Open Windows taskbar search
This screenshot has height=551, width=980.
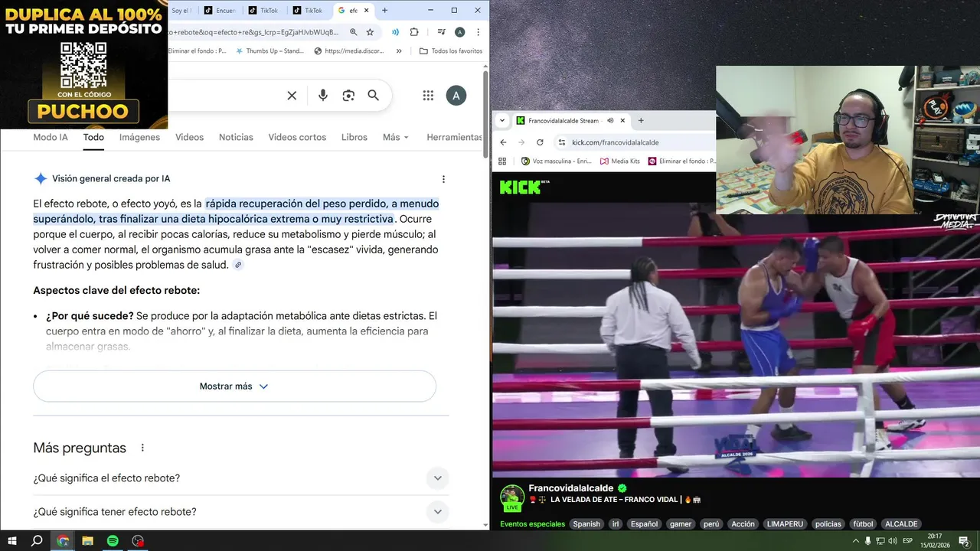37,540
